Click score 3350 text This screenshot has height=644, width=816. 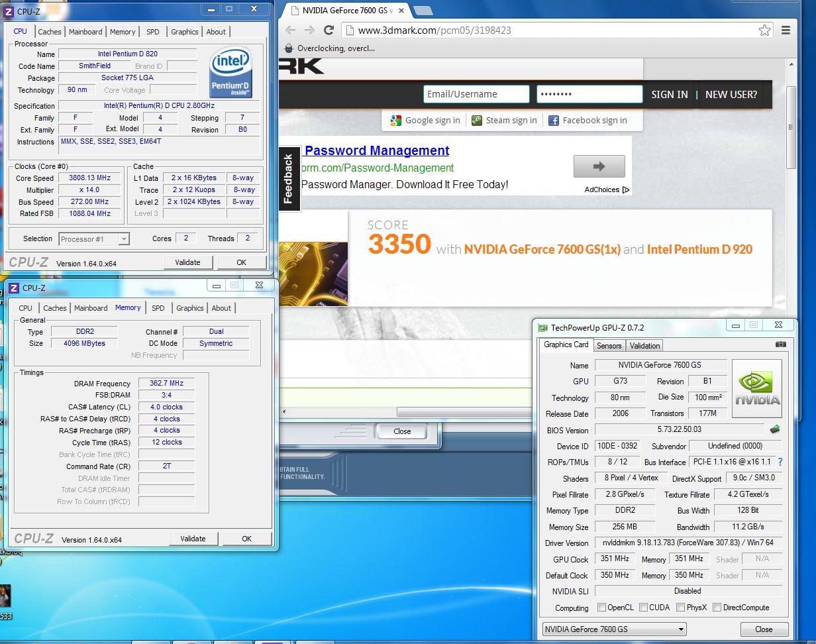pyautogui.click(x=399, y=244)
